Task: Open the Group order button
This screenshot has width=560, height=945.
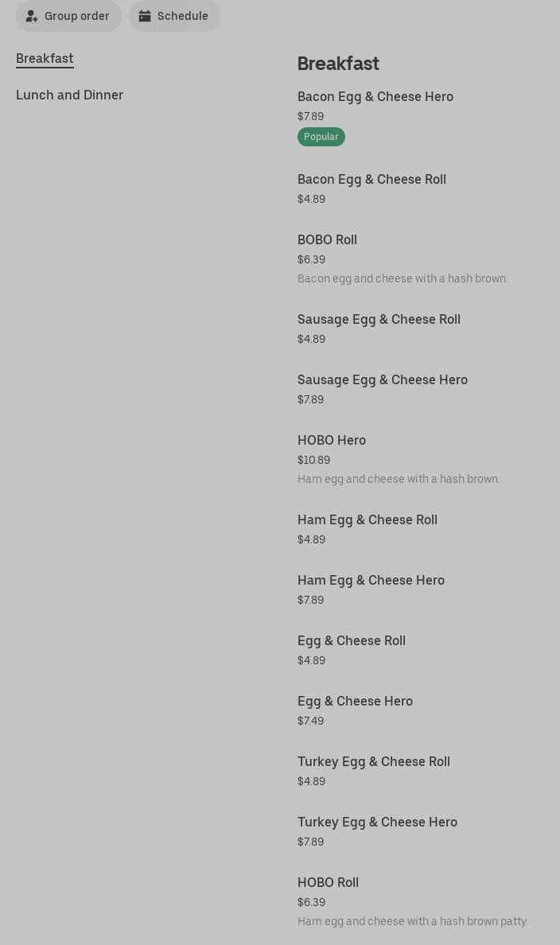Action: tap(69, 16)
